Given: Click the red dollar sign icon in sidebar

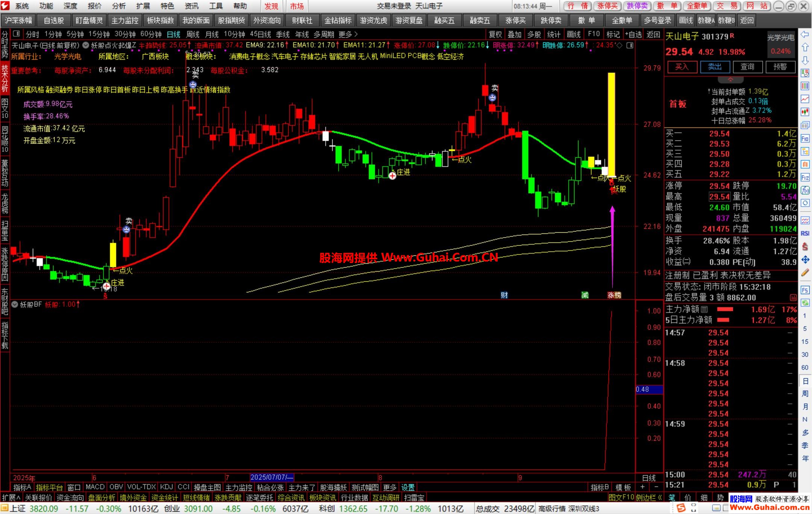Looking at the screenshot, I should click(805, 246).
